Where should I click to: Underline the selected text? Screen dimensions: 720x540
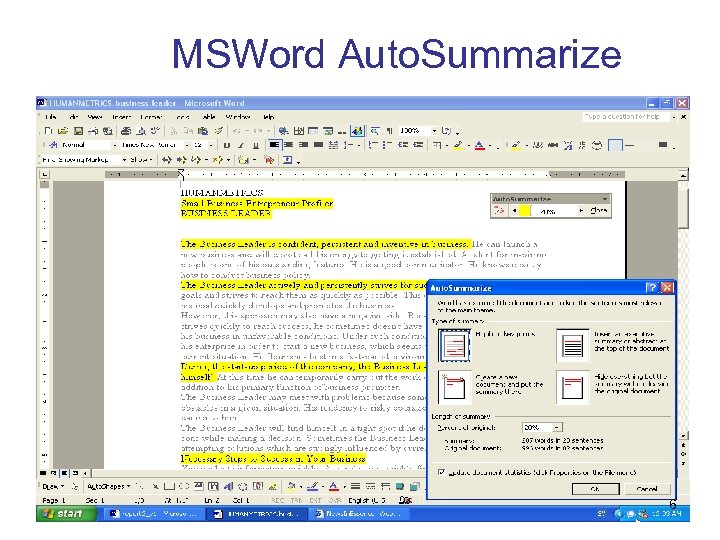click(x=256, y=146)
